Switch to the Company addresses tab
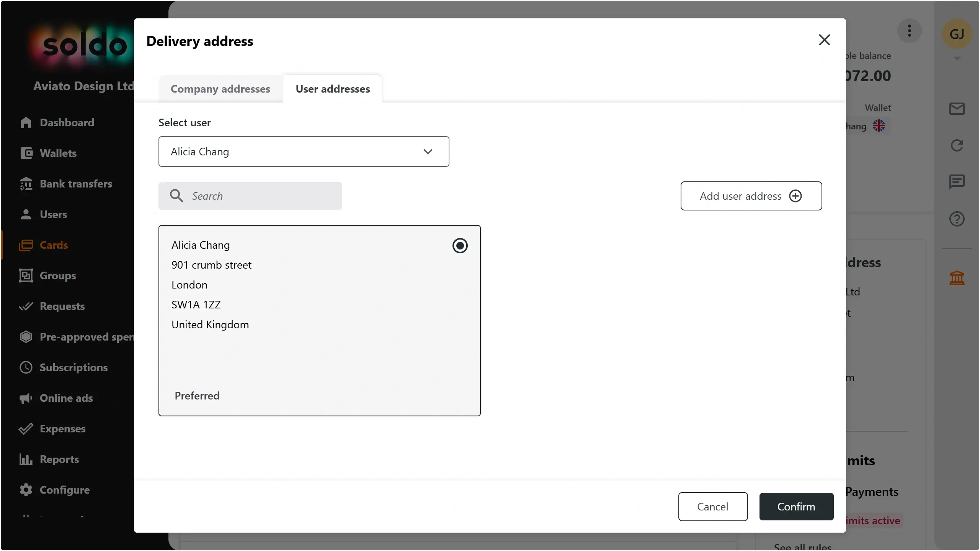The image size is (980, 551). (x=220, y=89)
